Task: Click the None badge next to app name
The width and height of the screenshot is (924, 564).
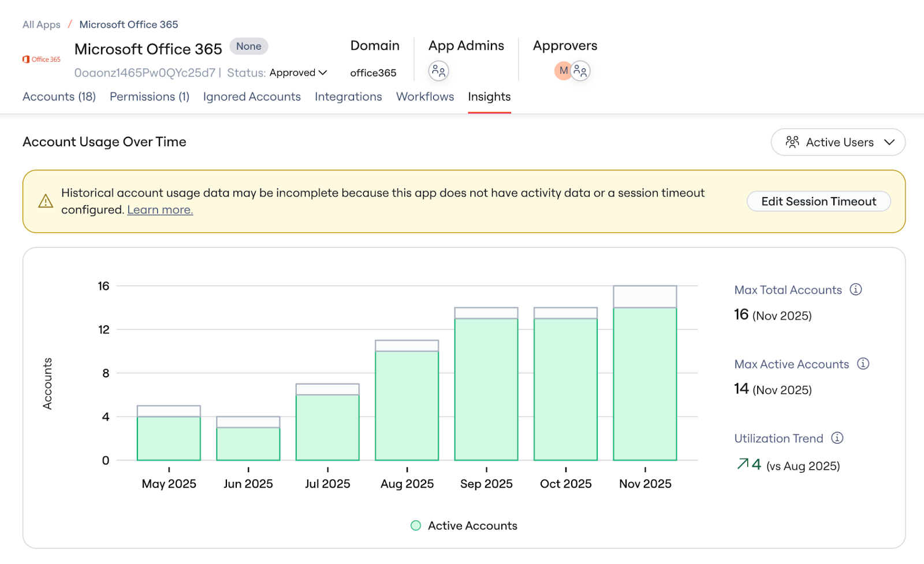Action: click(x=248, y=46)
